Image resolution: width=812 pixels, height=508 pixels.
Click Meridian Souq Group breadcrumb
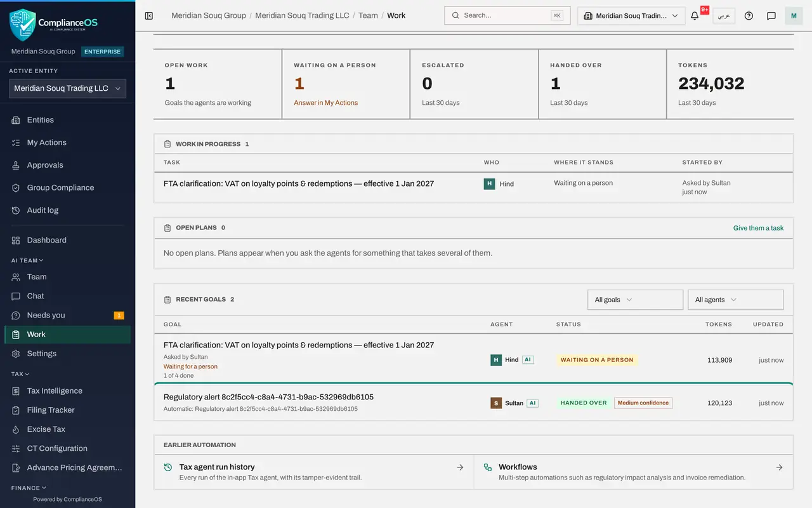(x=209, y=15)
